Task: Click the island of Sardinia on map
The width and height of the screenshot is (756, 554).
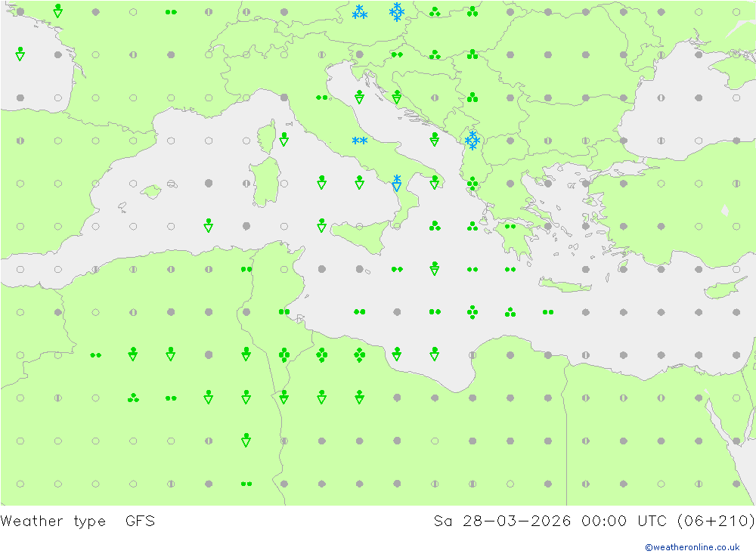Action: click(265, 182)
